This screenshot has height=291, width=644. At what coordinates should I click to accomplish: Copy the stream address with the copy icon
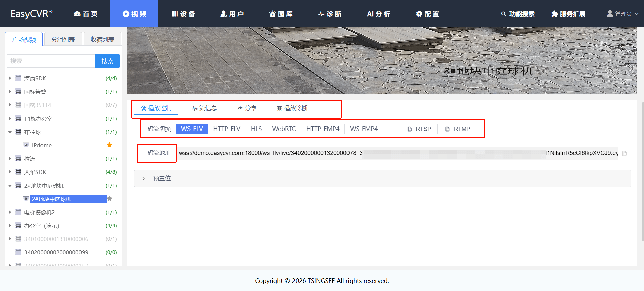tap(624, 153)
